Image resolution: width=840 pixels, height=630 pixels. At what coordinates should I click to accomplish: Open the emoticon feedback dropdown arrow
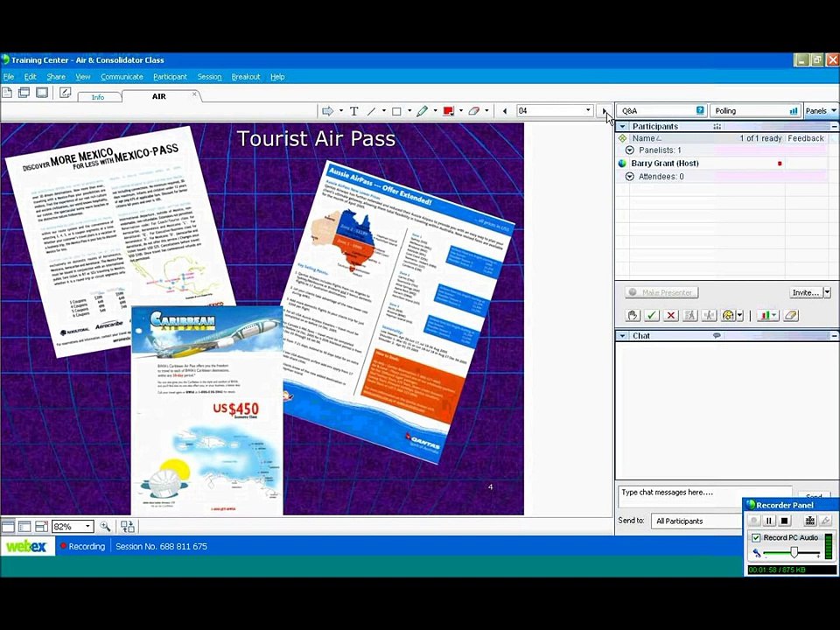coord(740,316)
